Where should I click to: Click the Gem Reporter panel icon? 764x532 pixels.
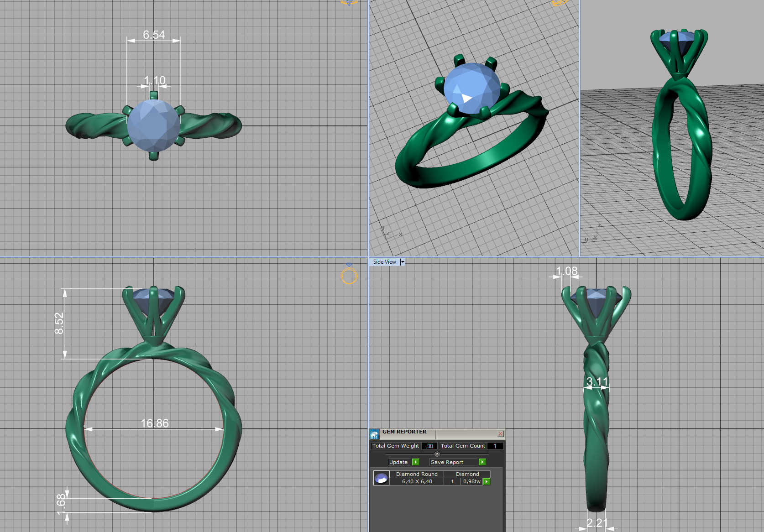click(x=375, y=433)
